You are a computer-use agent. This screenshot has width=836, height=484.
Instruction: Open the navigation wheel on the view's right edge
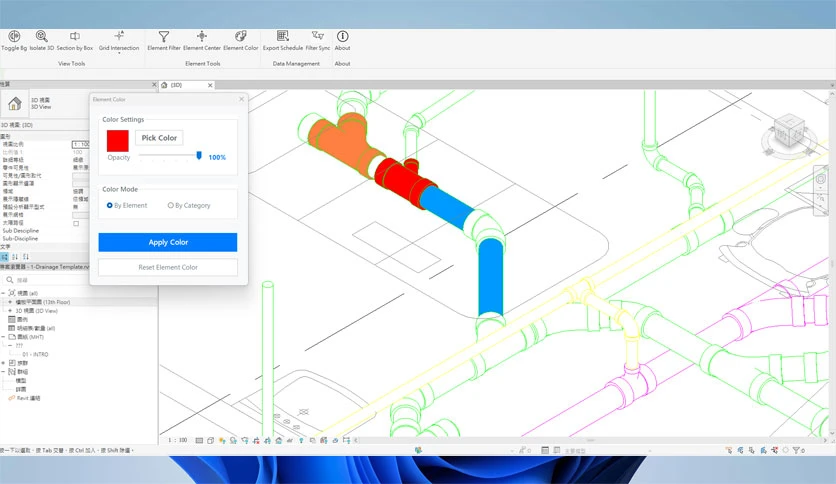click(821, 179)
